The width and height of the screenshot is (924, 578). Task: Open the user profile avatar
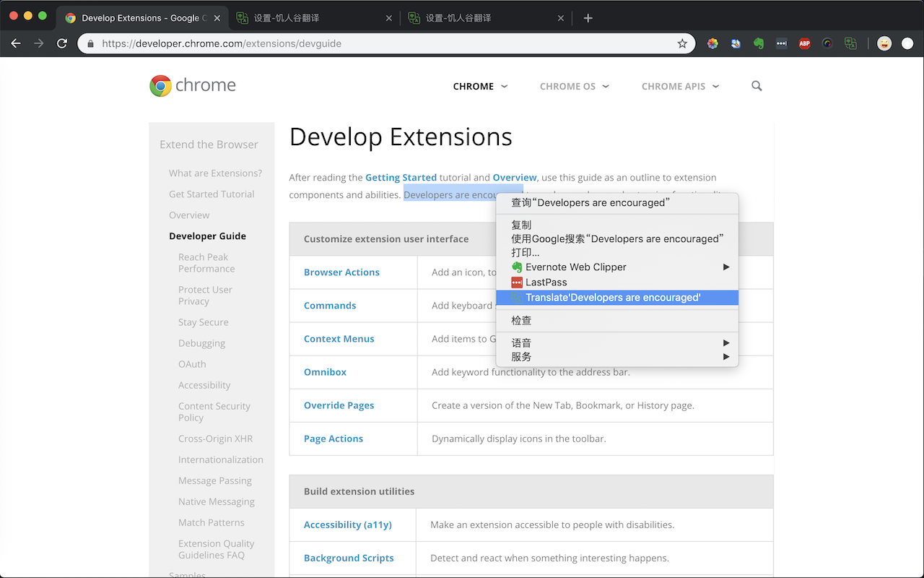[x=884, y=43]
